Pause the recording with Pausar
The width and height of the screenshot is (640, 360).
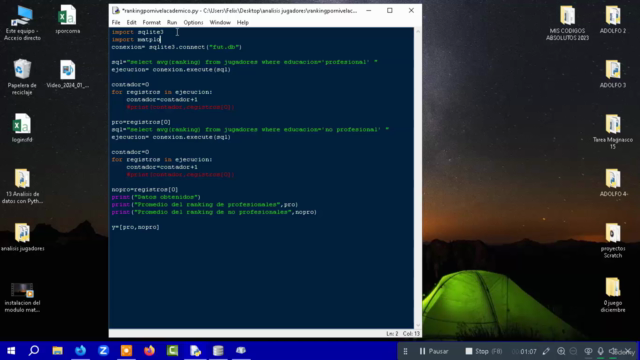coord(434,351)
